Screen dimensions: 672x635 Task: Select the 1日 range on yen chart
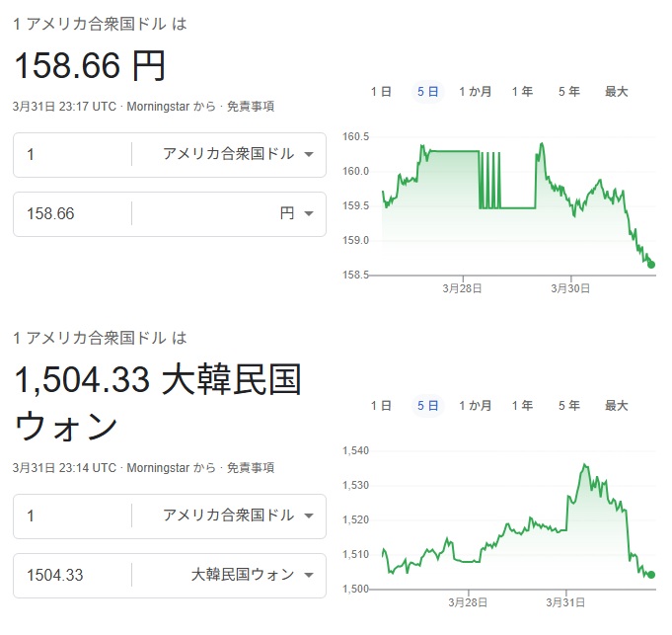point(381,92)
